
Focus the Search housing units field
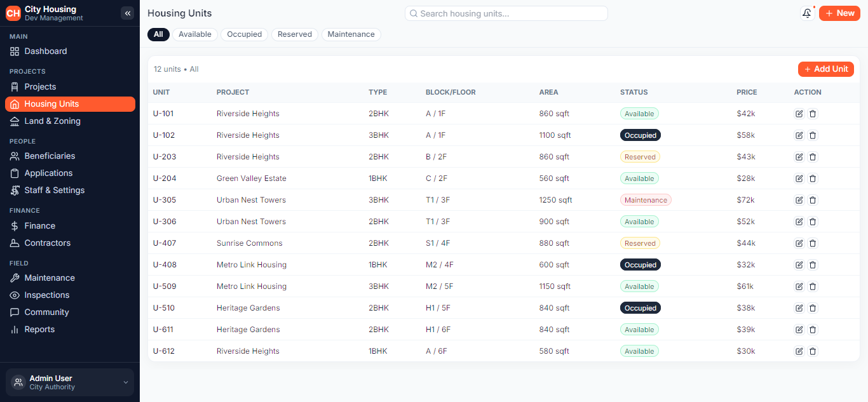tap(506, 13)
